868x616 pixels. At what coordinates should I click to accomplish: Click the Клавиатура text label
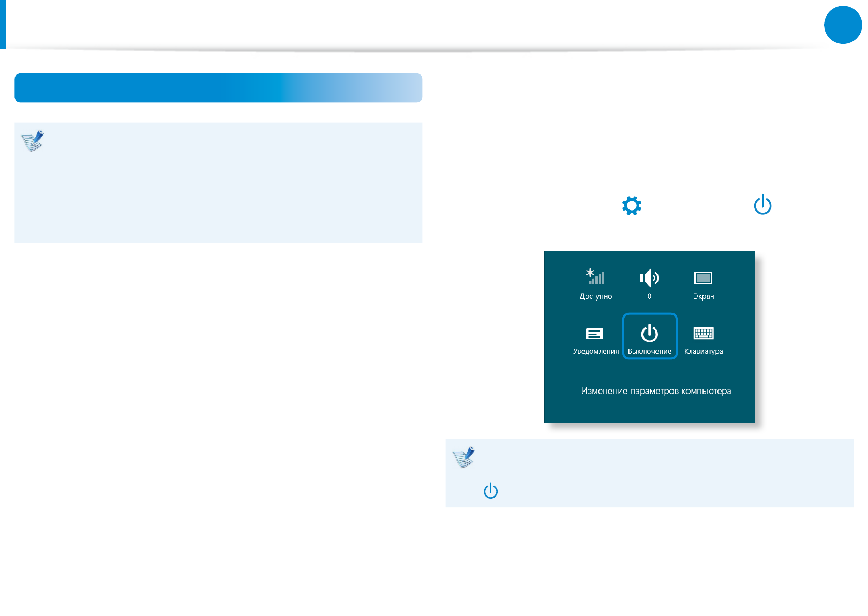(x=704, y=351)
